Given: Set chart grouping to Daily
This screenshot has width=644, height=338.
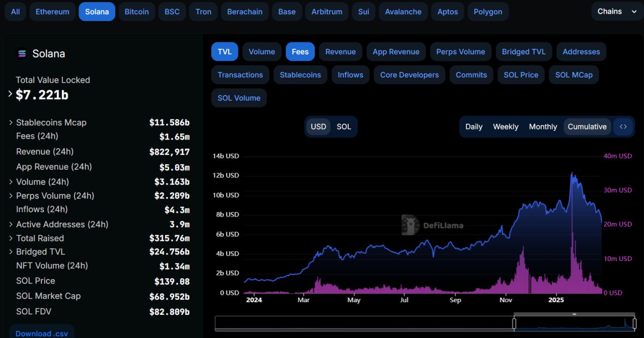Looking at the screenshot, I should (474, 127).
